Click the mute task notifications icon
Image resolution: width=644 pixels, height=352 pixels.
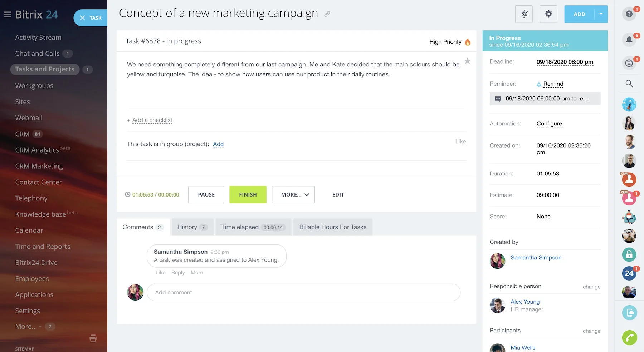524,14
